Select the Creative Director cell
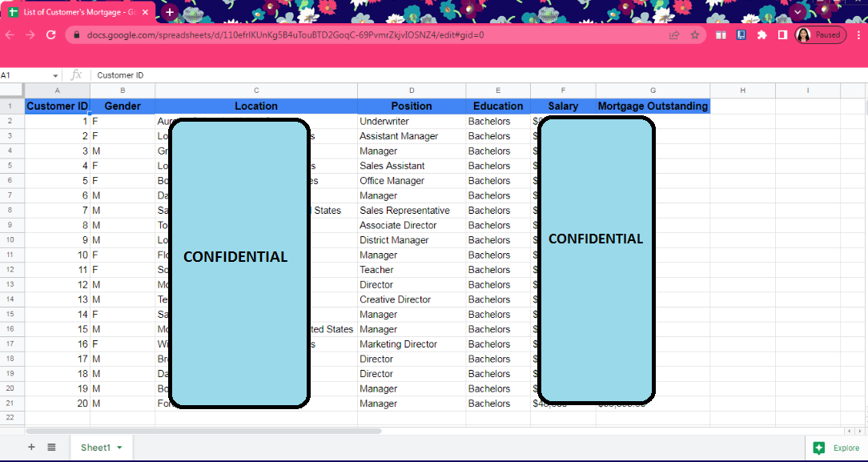This screenshot has height=462, width=868. click(412, 299)
